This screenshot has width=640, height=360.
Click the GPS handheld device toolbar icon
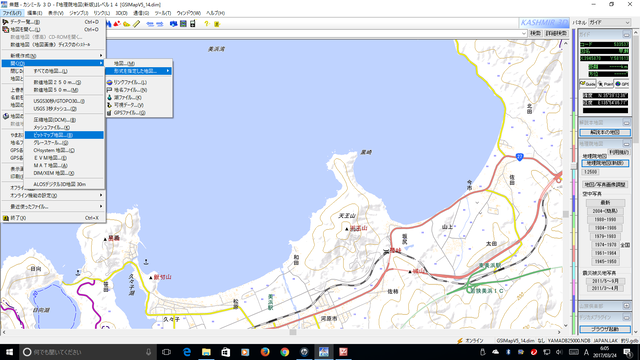pyautogui.click(x=193, y=24)
